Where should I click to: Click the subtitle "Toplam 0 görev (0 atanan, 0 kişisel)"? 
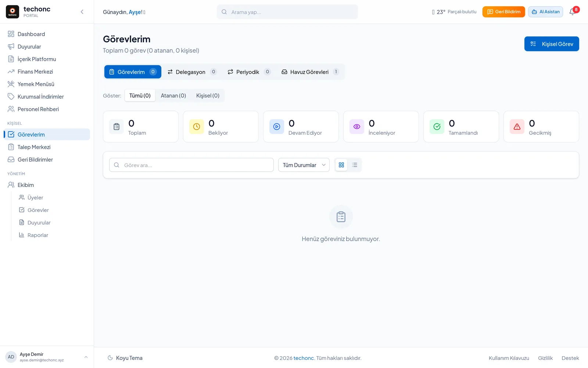151,50
